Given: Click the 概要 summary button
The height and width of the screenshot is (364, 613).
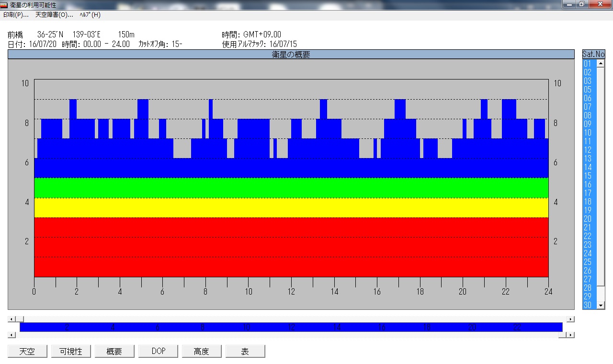Looking at the screenshot, I should click(x=114, y=351).
